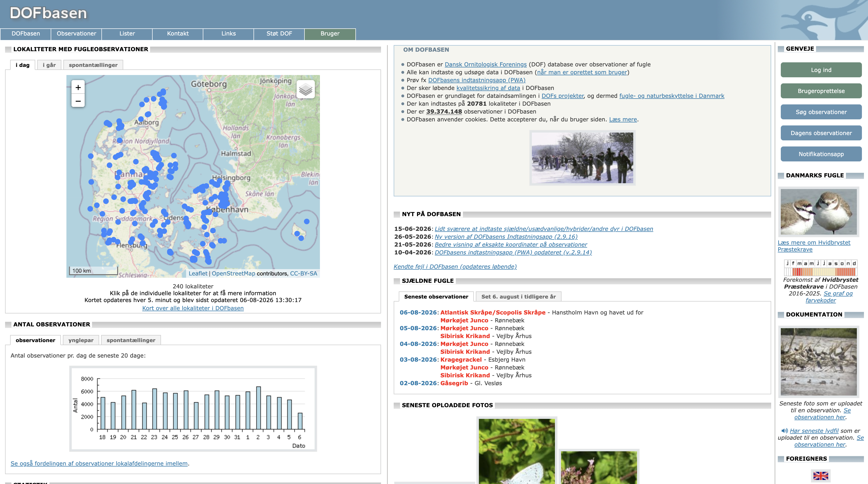This screenshot has height=484, width=868.
Task: Open the Notifikationsapp shortcut
Action: point(821,154)
